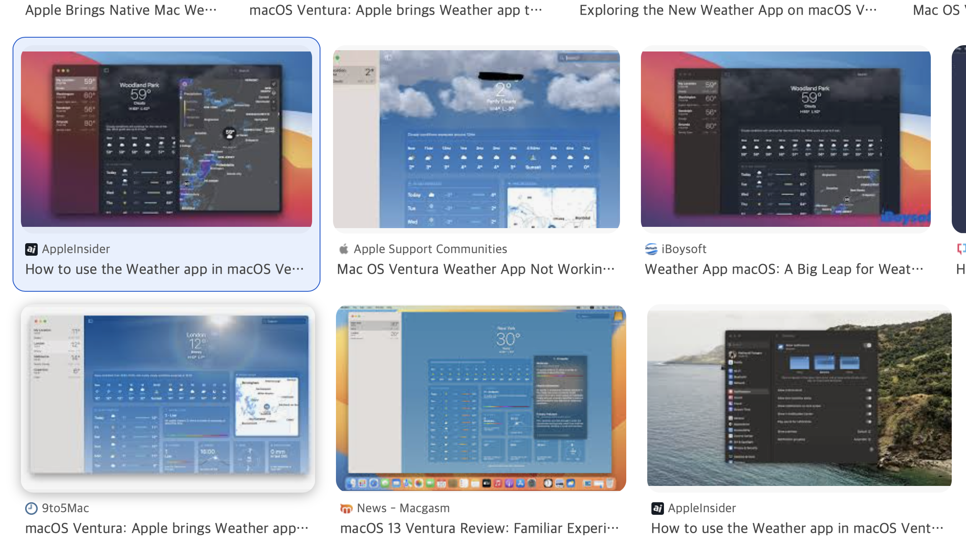
Task: Open the iBoysoft watermarked weather thumbnail
Action: tap(785, 139)
